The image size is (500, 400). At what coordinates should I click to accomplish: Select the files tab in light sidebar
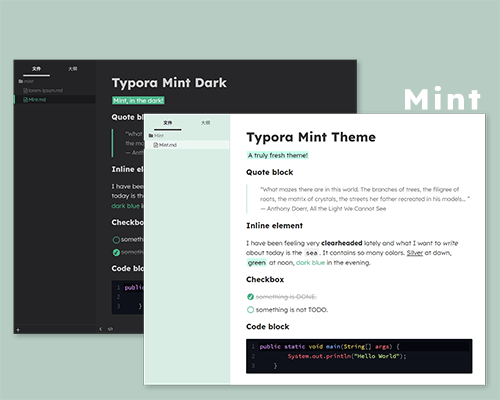pyautogui.click(x=168, y=123)
